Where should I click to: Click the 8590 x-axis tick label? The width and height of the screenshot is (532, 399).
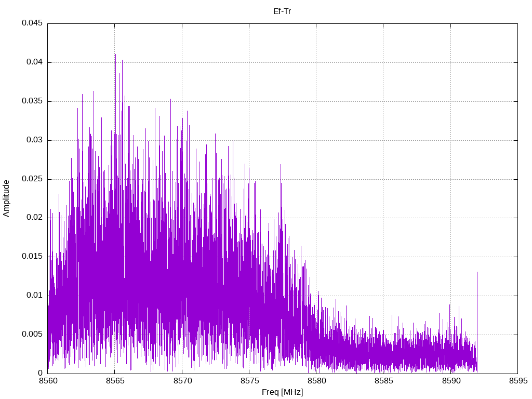coord(451,381)
